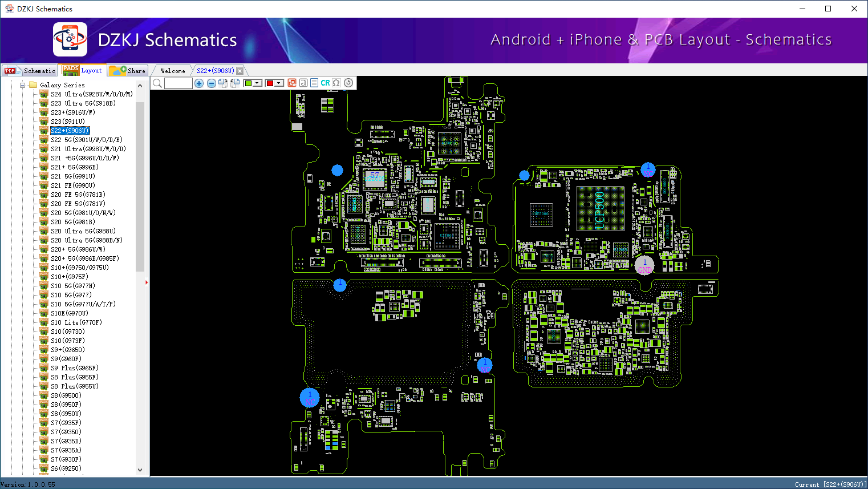
Task: Click the circular reset arrow icon
Action: point(348,83)
